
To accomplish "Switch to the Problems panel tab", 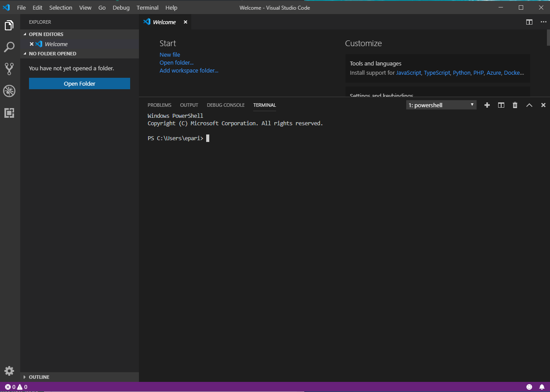I will coord(160,105).
